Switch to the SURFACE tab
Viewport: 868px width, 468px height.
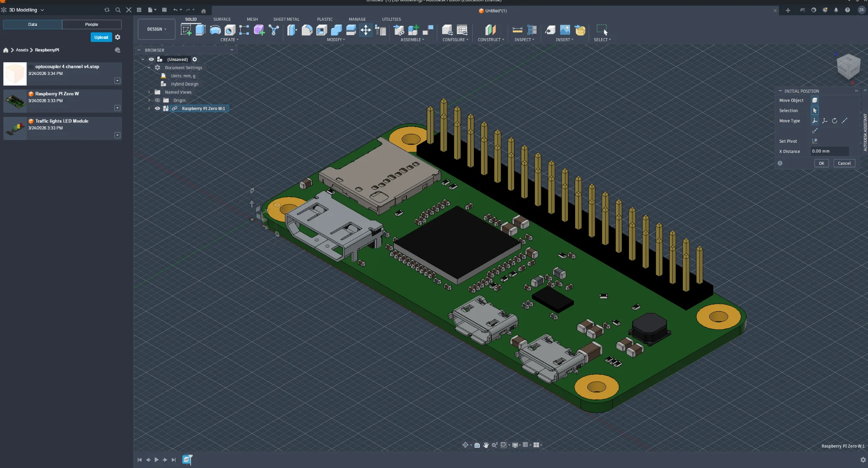point(222,19)
